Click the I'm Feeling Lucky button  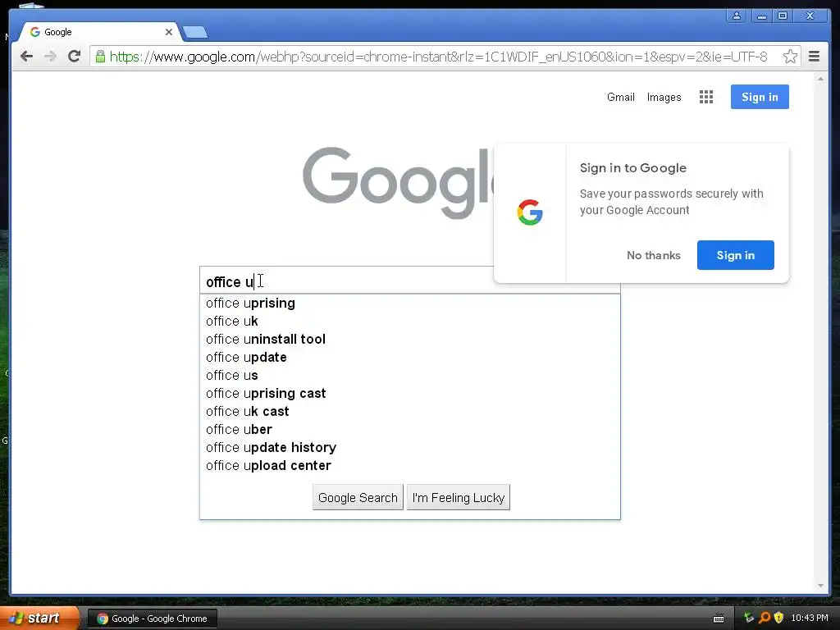(x=459, y=498)
